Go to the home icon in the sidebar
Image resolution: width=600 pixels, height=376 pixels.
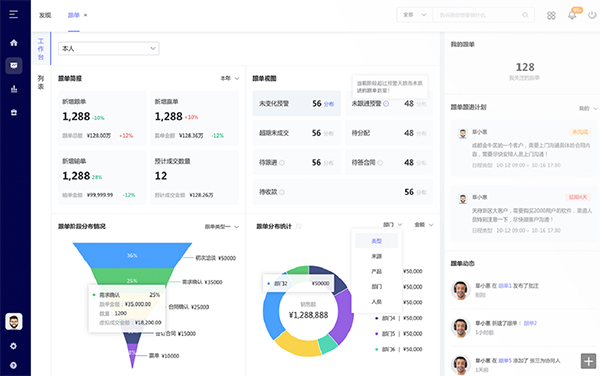14,42
